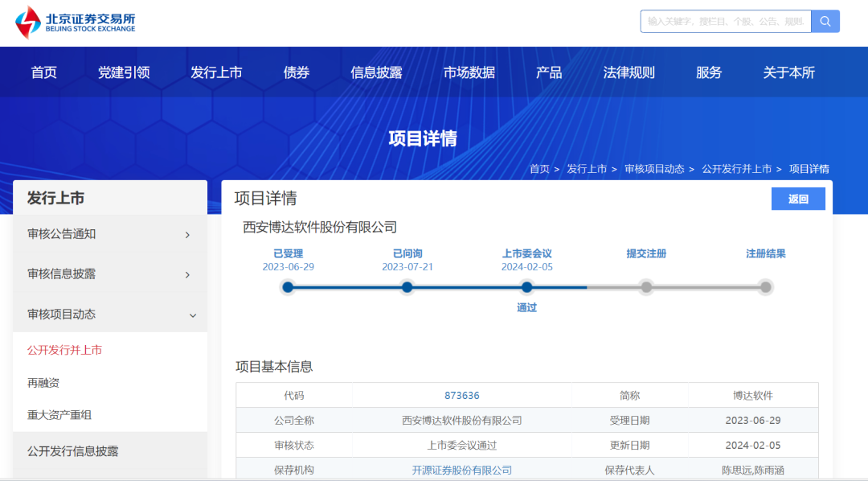Click the 注册结果 gray step dot
Viewport: 868px width, 481px height.
(766, 287)
